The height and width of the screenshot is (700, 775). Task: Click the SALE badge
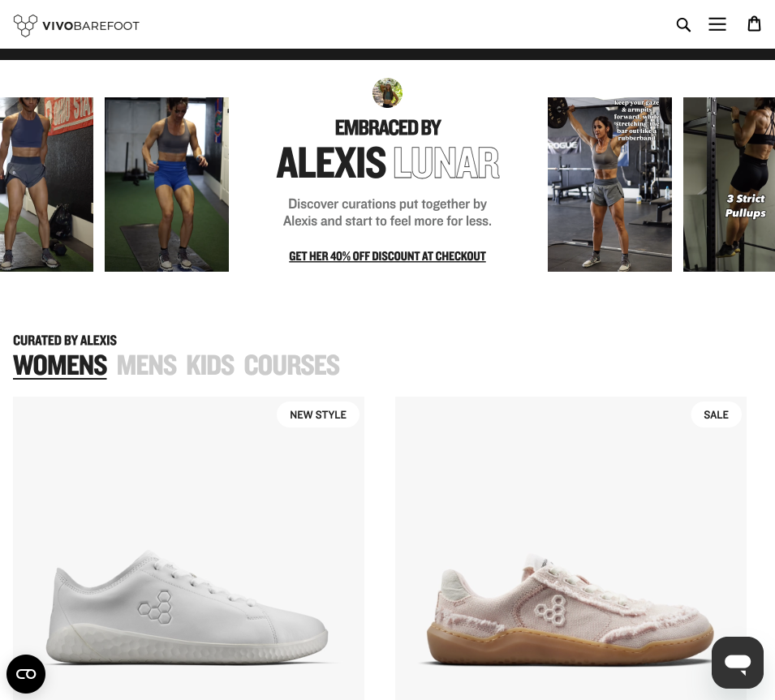coord(716,415)
